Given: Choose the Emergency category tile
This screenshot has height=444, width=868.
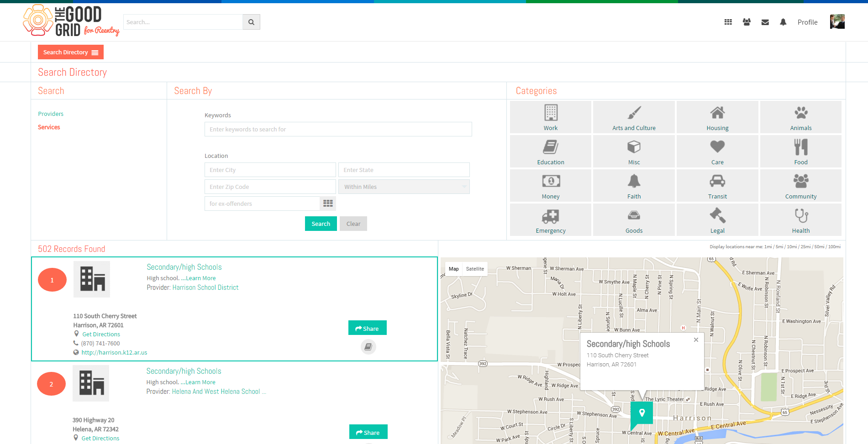Looking at the screenshot, I should click(x=550, y=220).
